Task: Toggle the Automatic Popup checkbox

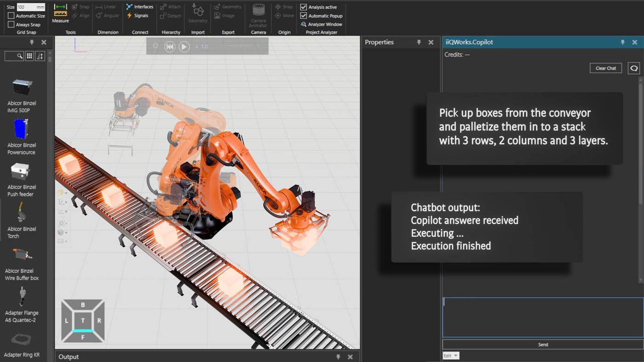Action: pyautogui.click(x=304, y=15)
